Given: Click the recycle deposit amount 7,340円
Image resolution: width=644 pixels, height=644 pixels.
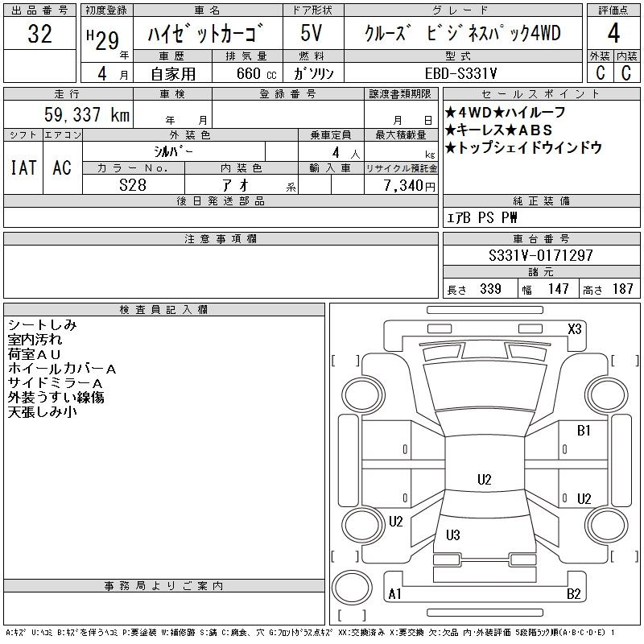Looking at the screenshot, I should (x=401, y=185).
